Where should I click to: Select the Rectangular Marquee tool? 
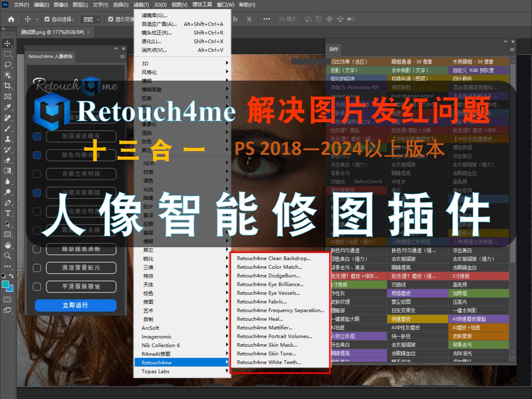tap(8, 54)
